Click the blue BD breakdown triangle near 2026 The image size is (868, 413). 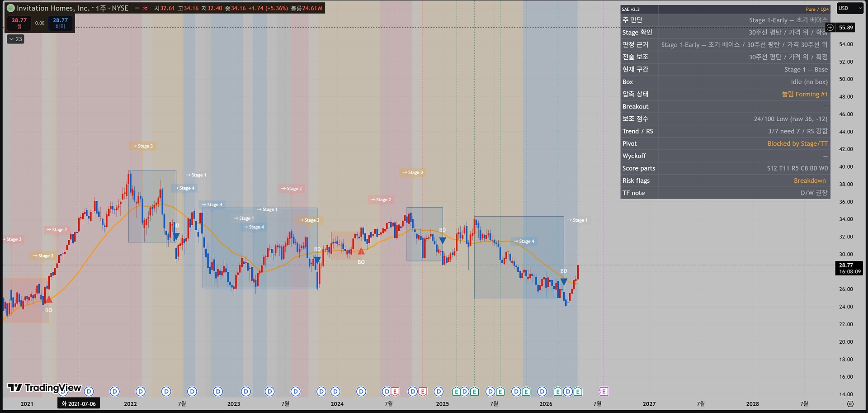click(x=564, y=282)
